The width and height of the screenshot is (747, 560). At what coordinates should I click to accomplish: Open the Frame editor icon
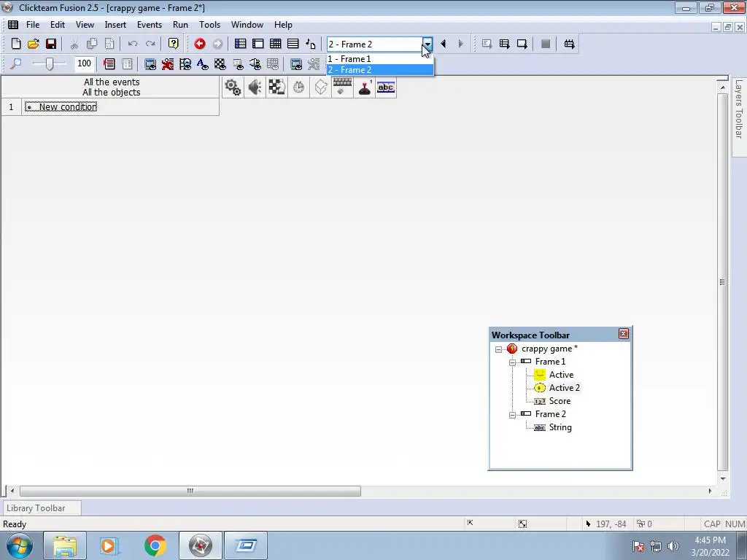pyautogui.click(x=258, y=44)
